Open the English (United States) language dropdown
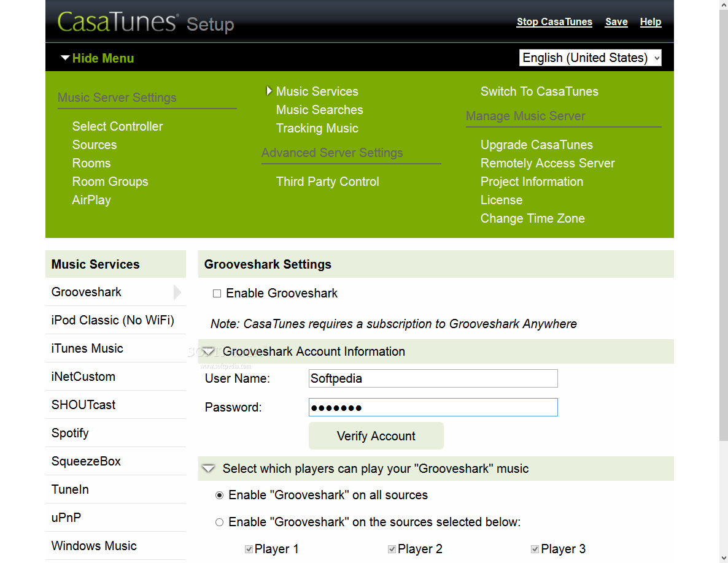 coord(590,58)
